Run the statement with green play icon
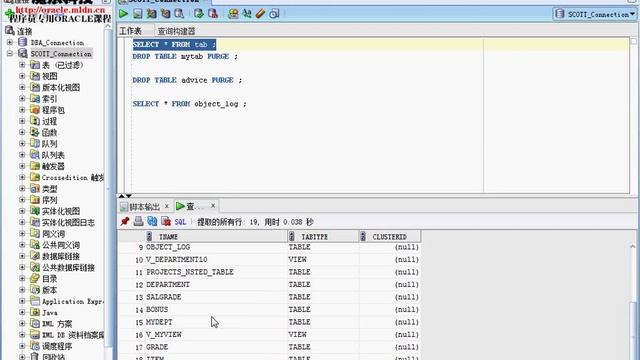 (x=123, y=13)
